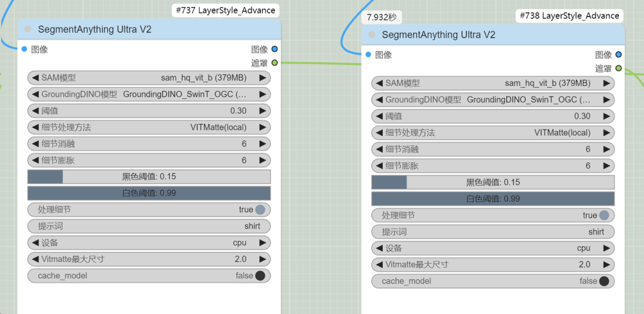Next 细节处理方法 in node #737
Screen dimensions: 644x314
262,128
